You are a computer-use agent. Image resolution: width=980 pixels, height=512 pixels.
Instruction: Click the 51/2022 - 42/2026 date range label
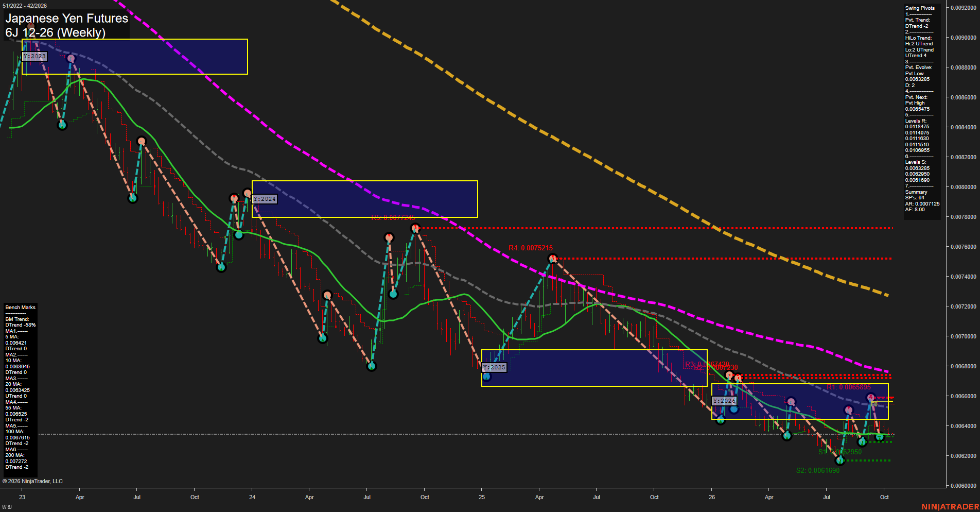(25, 6)
